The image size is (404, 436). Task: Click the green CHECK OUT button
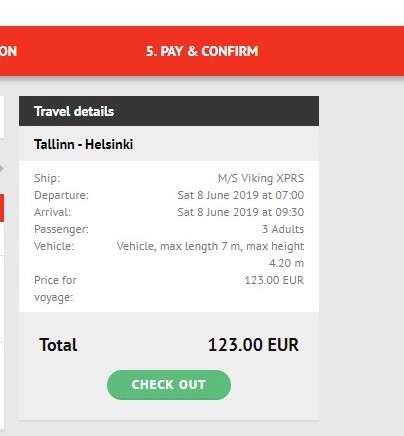pos(169,385)
